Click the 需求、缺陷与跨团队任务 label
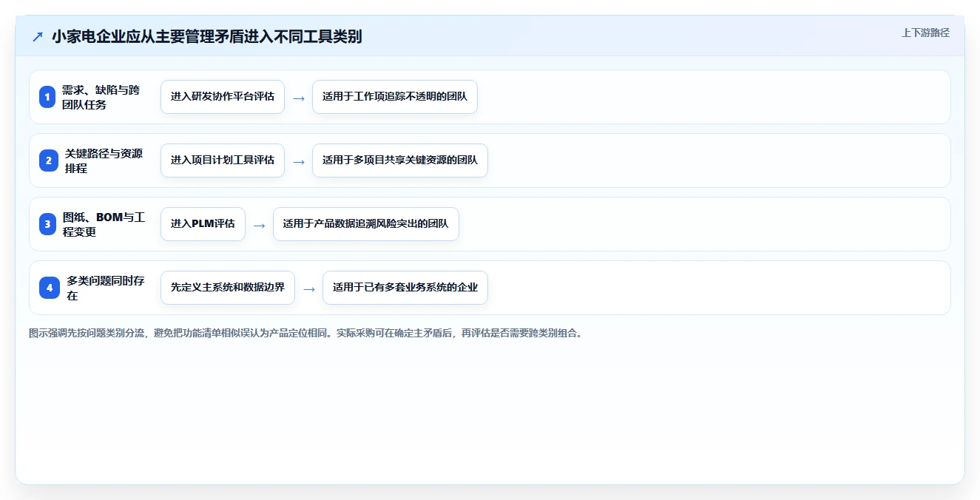Screen dimensions: 980x500 click(x=102, y=97)
